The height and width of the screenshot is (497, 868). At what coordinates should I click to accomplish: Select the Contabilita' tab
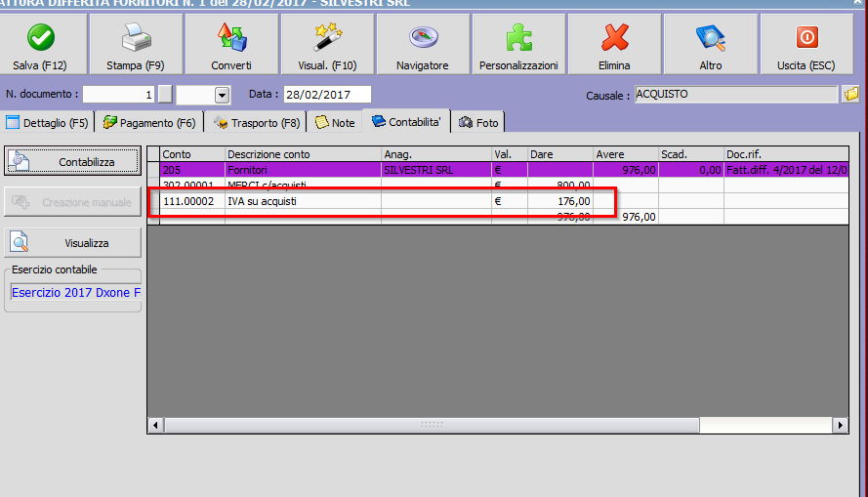(x=406, y=122)
